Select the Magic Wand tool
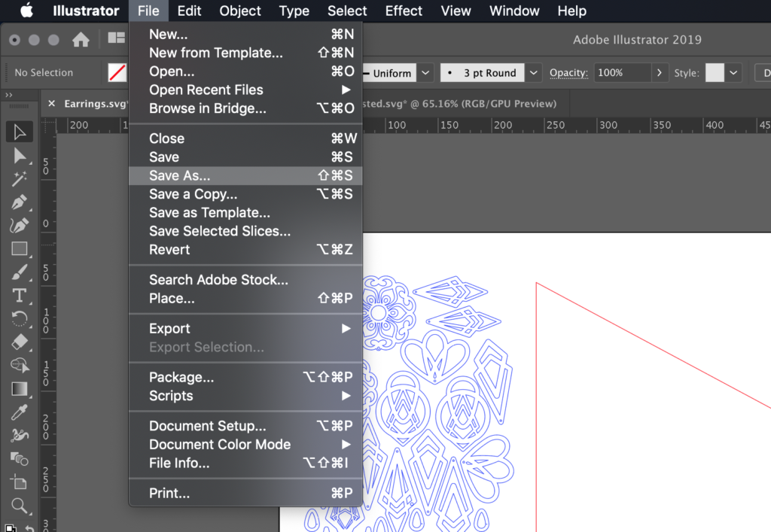This screenshot has width=771, height=532. tap(19, 178)
